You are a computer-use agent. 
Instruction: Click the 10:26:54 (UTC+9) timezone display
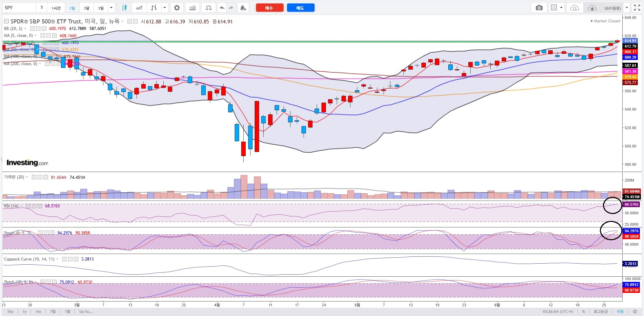click(x=558, y=312)
